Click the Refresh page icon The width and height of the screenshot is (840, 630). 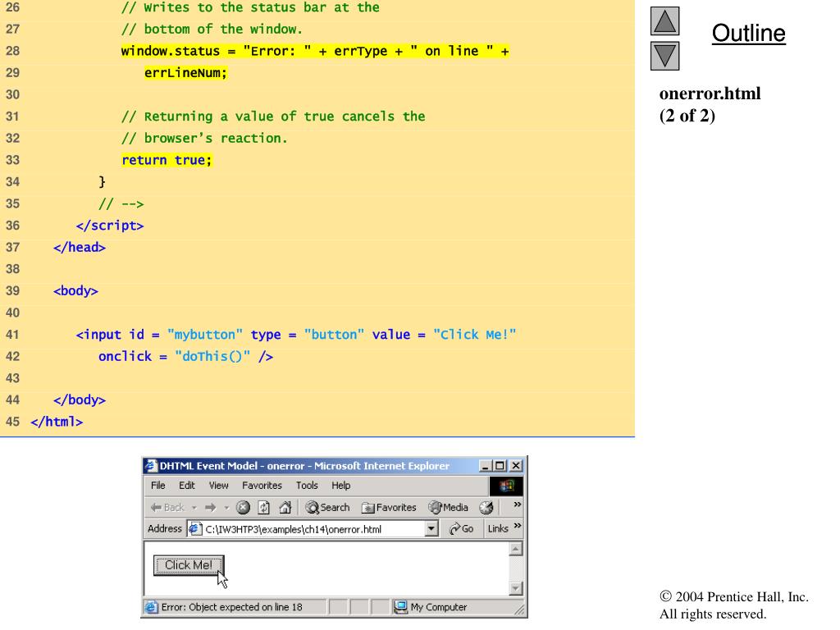coord(263,507)
